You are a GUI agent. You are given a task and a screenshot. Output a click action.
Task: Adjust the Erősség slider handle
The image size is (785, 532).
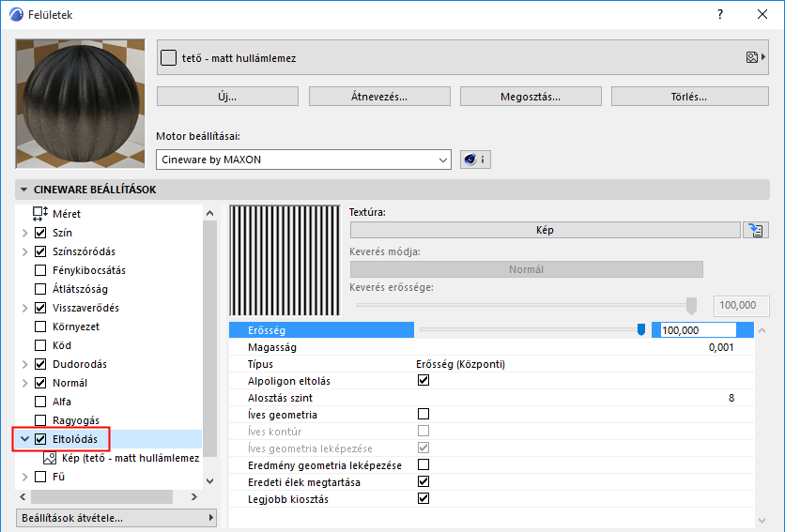640,329
